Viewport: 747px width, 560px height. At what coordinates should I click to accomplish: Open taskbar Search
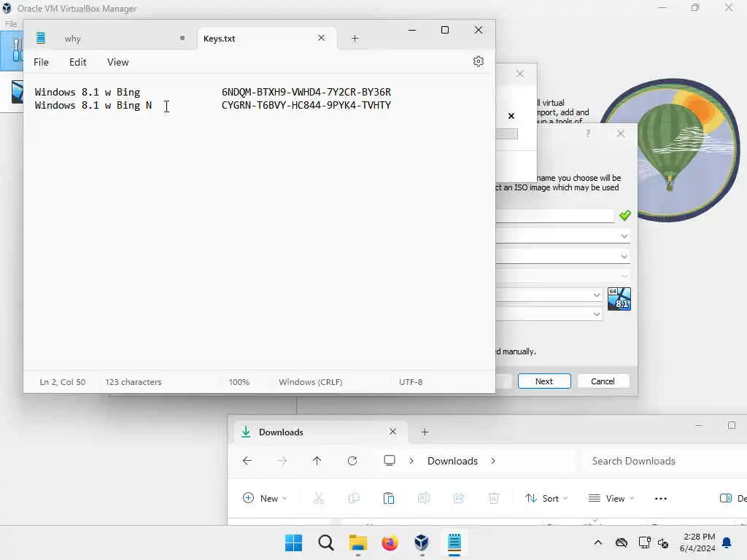[x=326, y=542]
